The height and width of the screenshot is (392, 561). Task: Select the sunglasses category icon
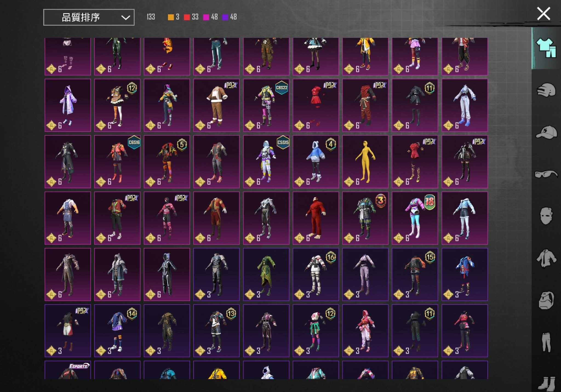pyautogui.click(x=546, y=174)
